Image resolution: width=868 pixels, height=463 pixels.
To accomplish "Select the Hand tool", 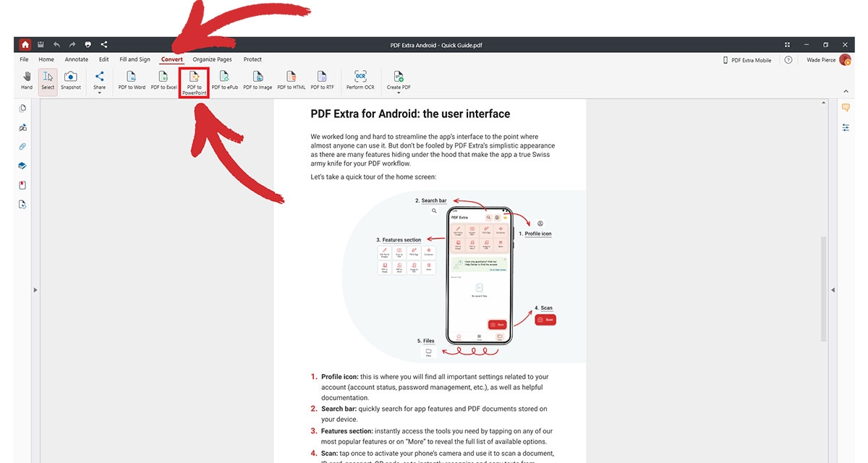I will (x=27, y=81).
